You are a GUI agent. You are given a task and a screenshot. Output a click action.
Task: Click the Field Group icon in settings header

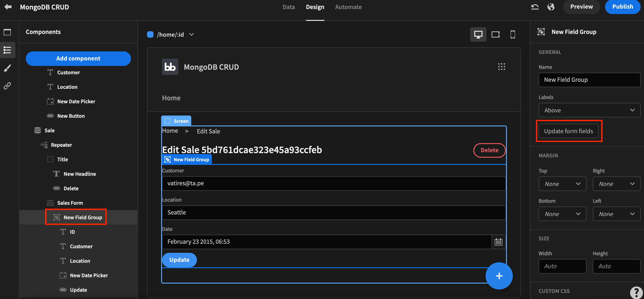point(541,32)
